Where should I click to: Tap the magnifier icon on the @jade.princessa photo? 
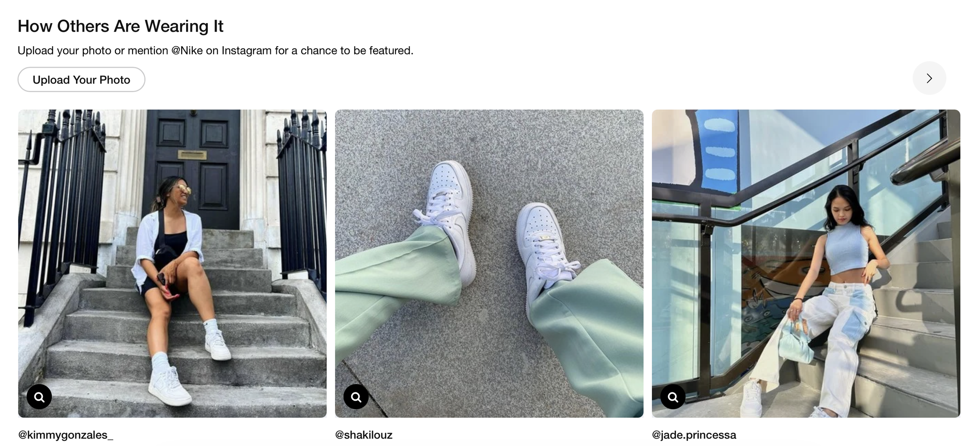[673, 397]
